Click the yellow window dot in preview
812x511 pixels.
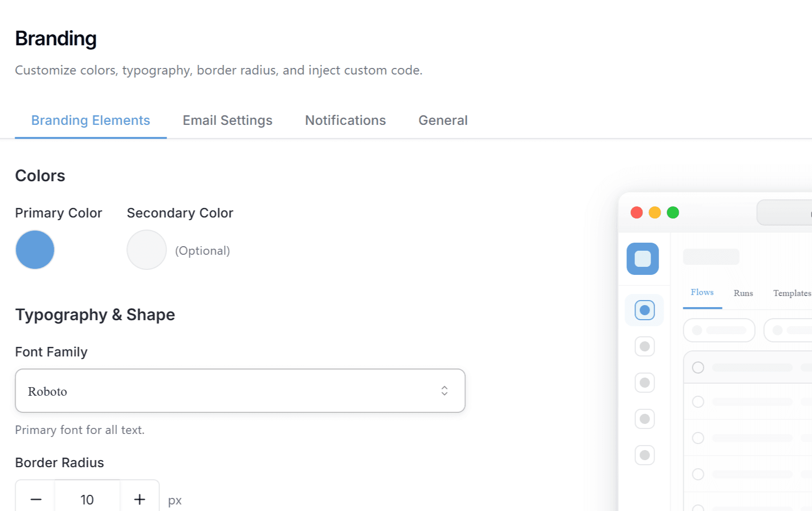[x=655, y=212]
